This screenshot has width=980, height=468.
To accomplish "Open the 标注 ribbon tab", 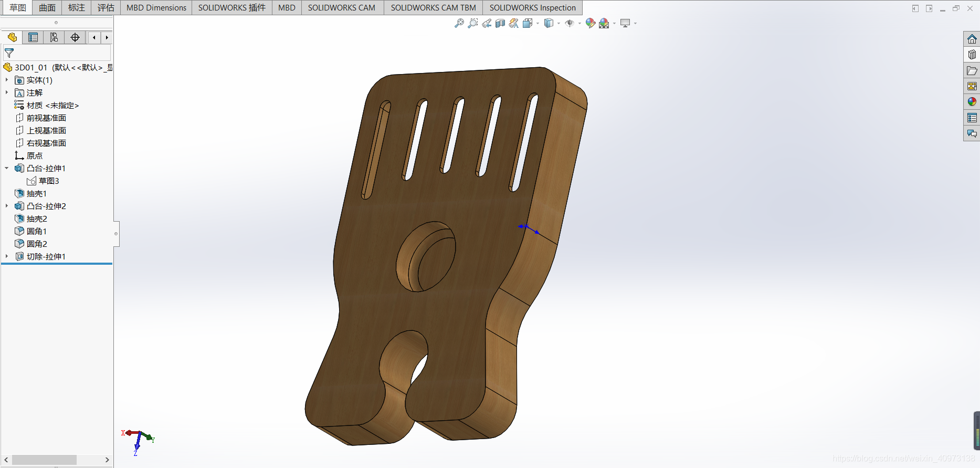I will pyautogui.click(x=77, y=7).
